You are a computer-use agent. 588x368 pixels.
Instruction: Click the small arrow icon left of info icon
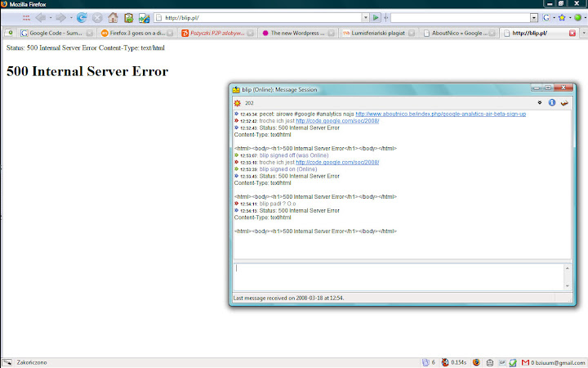click(x=540, y=102)
